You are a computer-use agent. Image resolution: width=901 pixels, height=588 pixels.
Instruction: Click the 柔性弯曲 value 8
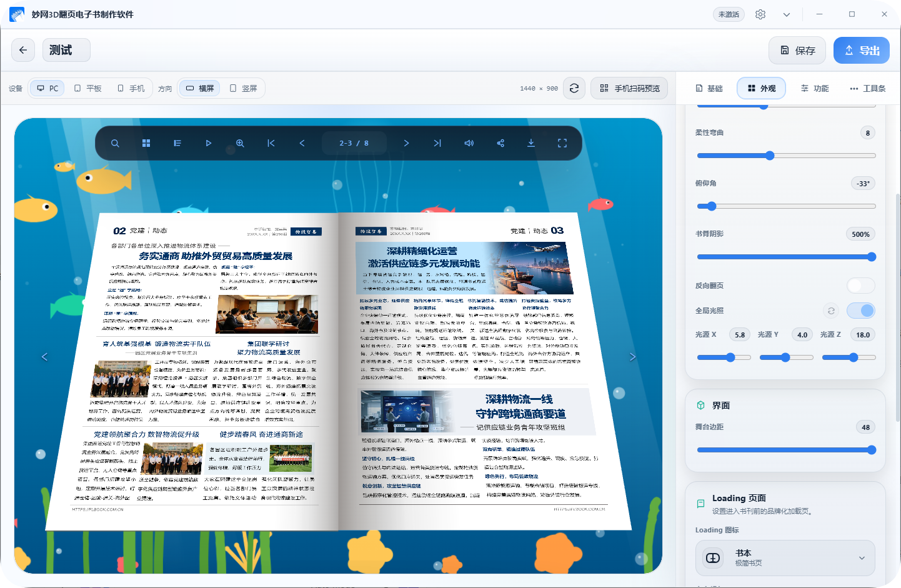(868, 132)
